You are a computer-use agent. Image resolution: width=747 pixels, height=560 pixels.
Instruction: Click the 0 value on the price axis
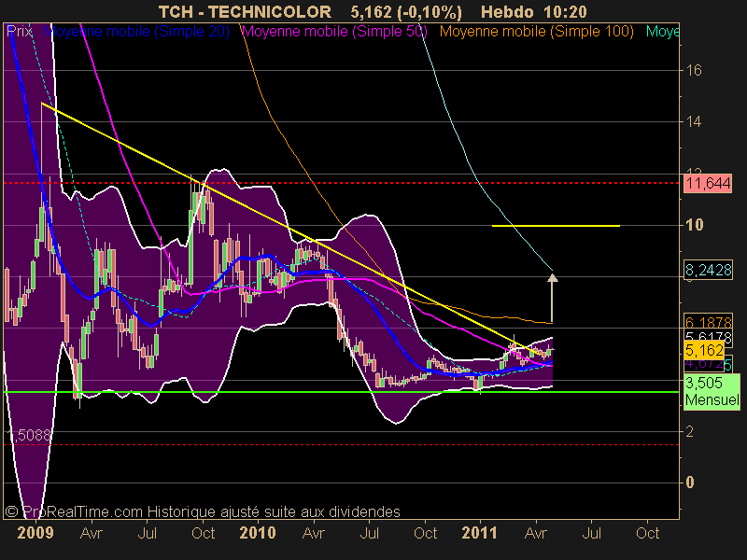click(689, 483)
